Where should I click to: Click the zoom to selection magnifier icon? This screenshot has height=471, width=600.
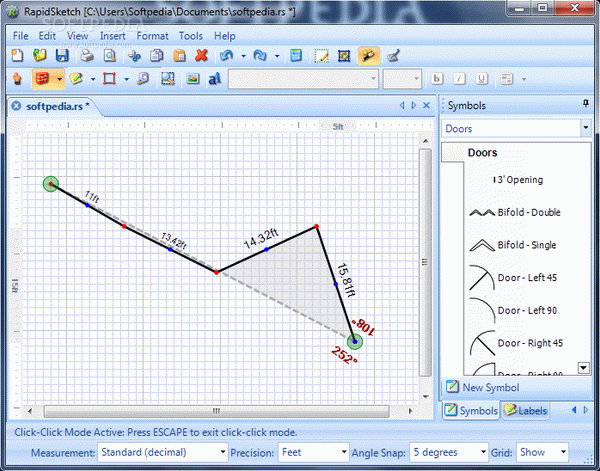pyautogui.click(x=168, y=79)
